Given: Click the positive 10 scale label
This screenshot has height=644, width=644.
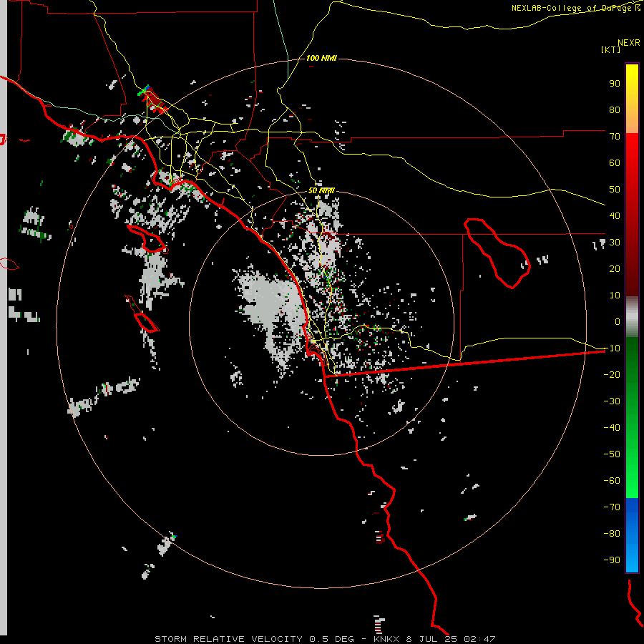Looking at the screenshot, I should [615, 296].
